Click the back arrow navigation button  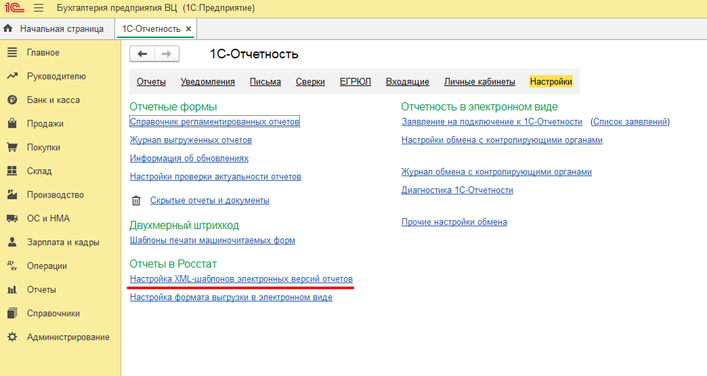click(142, 54)
